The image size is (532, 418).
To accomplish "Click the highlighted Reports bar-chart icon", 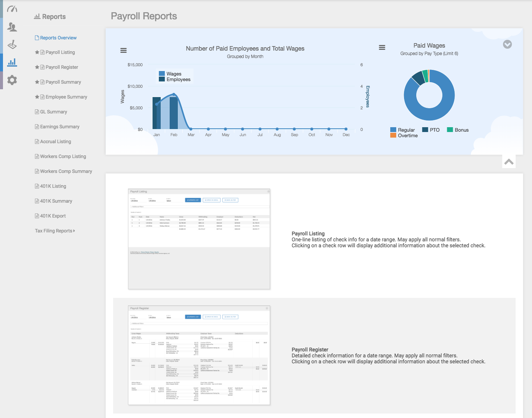I will pos(12,62).
